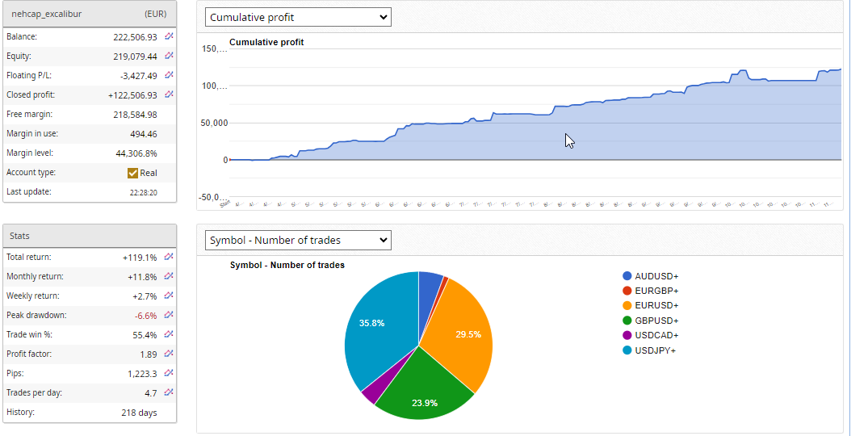Viewport: 868px width, 436px height.
Task: Open the Profit factor chart icon
Action: click(x=169, y=354)
